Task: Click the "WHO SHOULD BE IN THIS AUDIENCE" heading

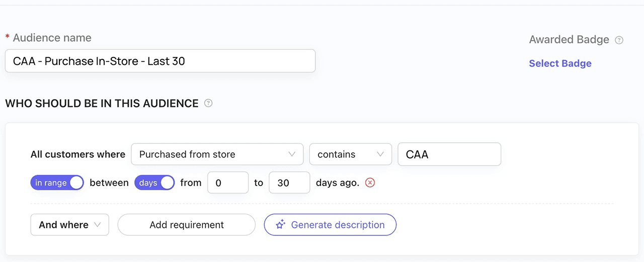Action: point(102,104)
